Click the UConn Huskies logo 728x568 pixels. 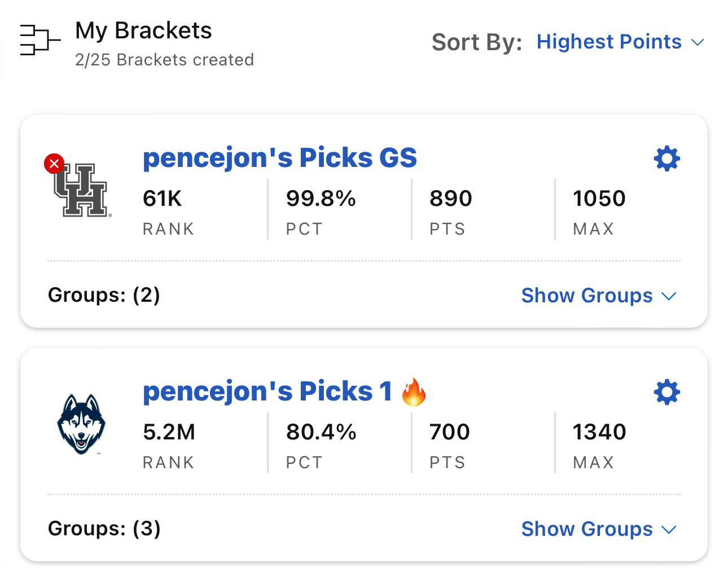(x=81, y=424)
